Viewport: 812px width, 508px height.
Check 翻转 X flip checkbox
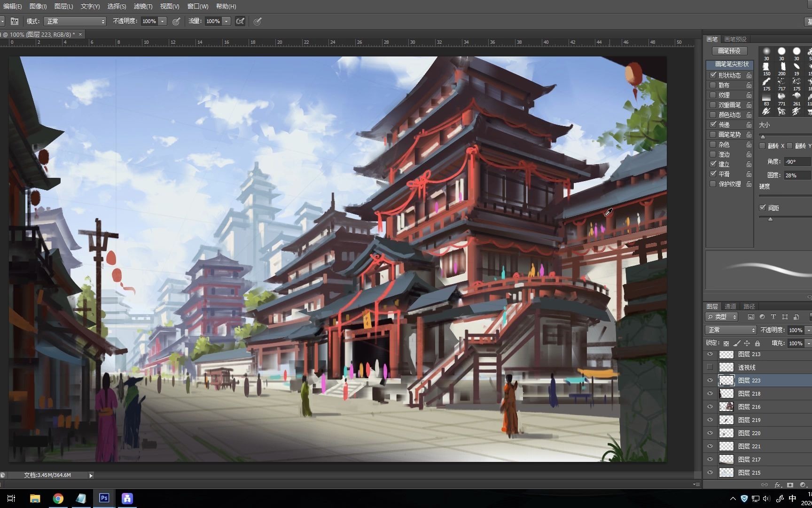coord(763,146)
